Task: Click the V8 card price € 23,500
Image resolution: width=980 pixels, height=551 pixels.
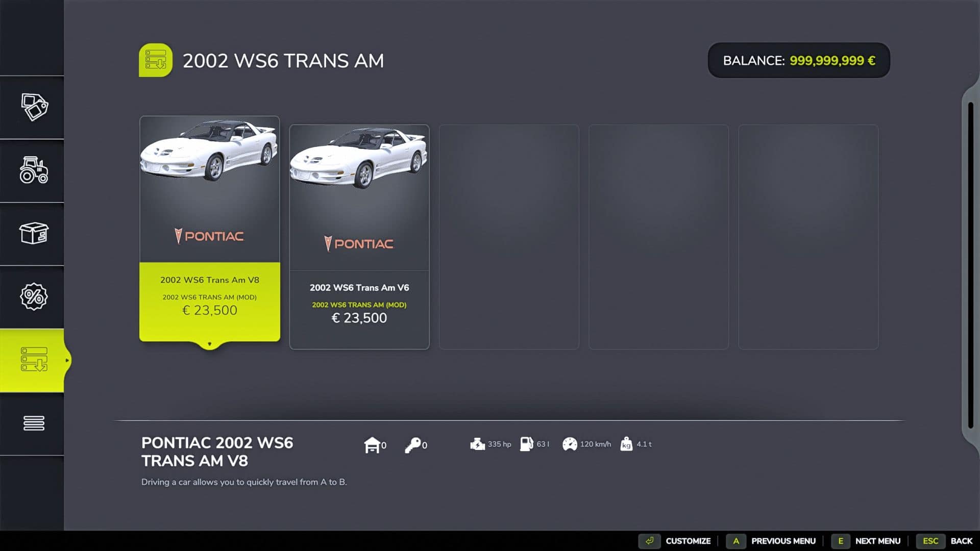Action: coord(210,310)
